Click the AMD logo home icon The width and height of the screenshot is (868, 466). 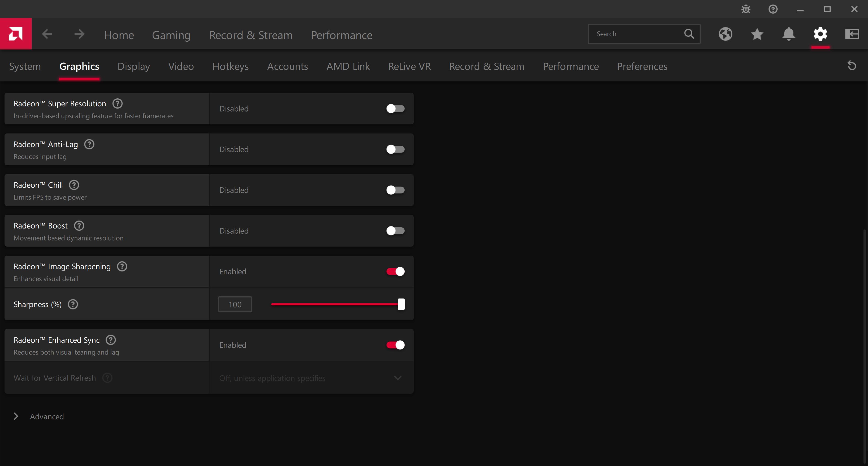[16, 34]
